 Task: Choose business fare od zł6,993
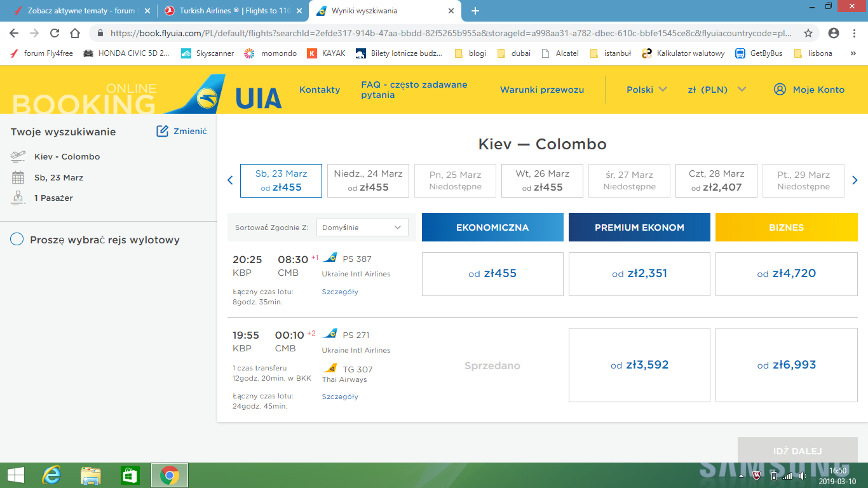click(787, 365)
